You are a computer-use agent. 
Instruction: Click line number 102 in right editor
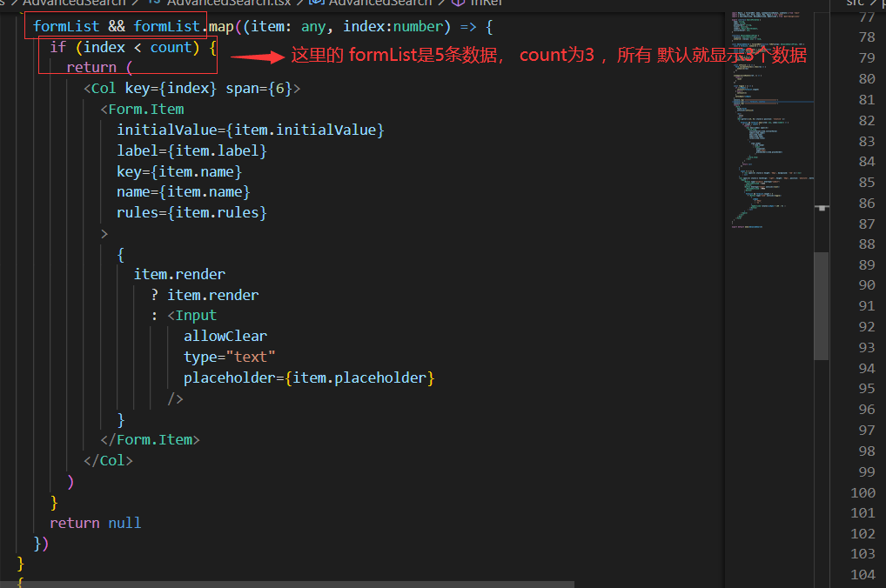pos(863,534)
